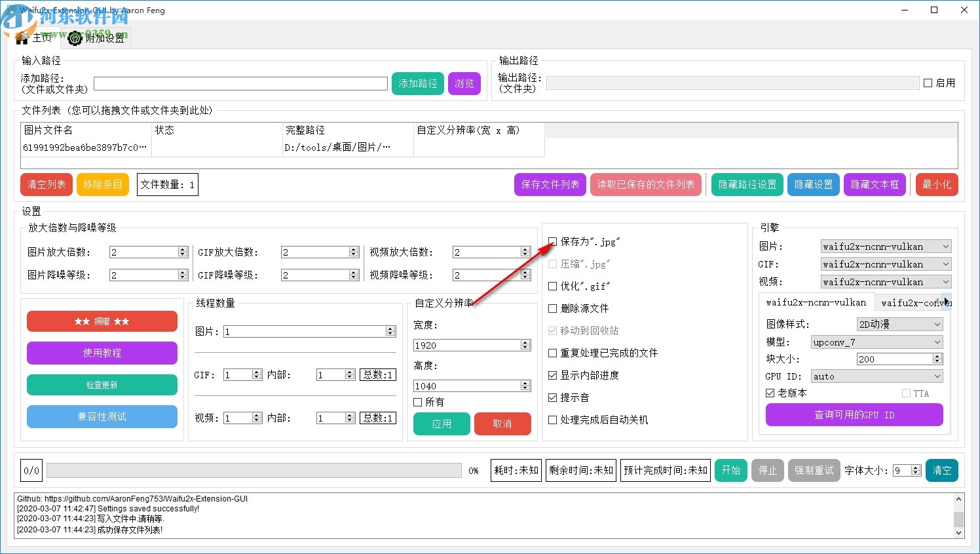Check the 删除源文件 option
Viewport: 980px width, 554px height.
click(x=552, y=308)
